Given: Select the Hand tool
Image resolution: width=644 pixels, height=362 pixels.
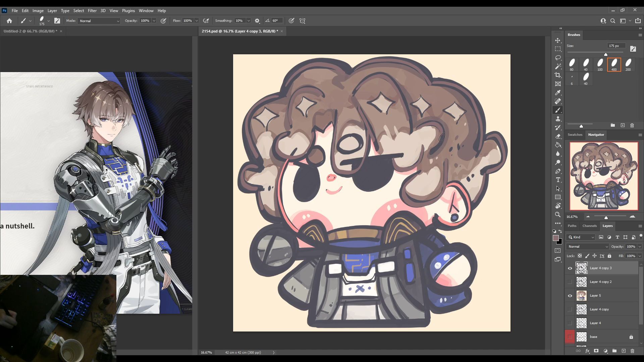Looking at the screenshot, I should pyautogui.click(x=558, y=206).
